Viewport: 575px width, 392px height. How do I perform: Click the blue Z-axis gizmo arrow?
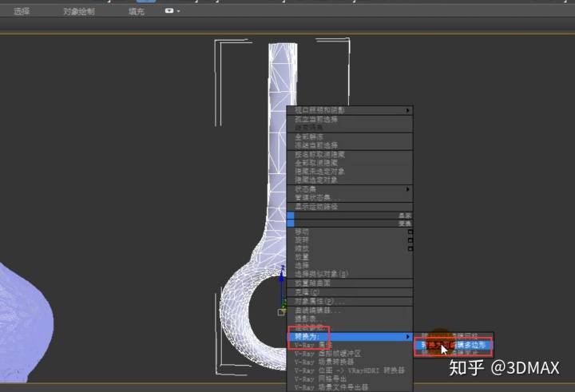pos(282,277)
